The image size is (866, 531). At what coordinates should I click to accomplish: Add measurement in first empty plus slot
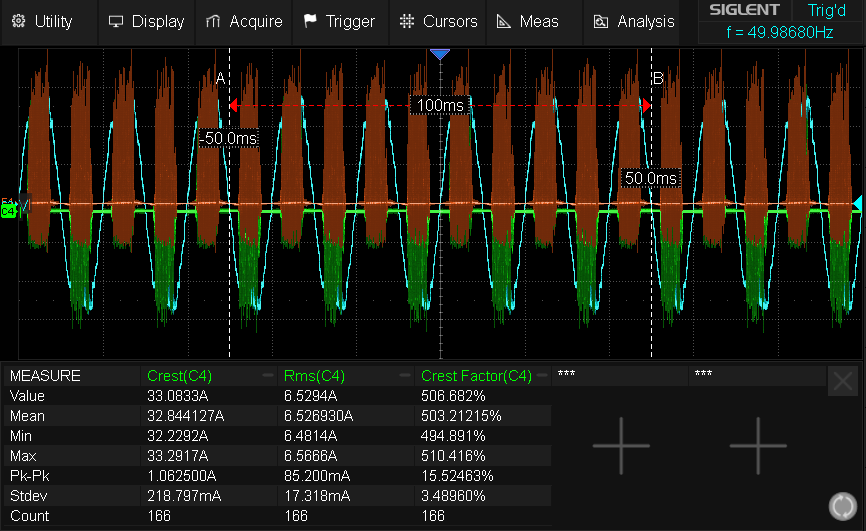[x=621, y=446]
